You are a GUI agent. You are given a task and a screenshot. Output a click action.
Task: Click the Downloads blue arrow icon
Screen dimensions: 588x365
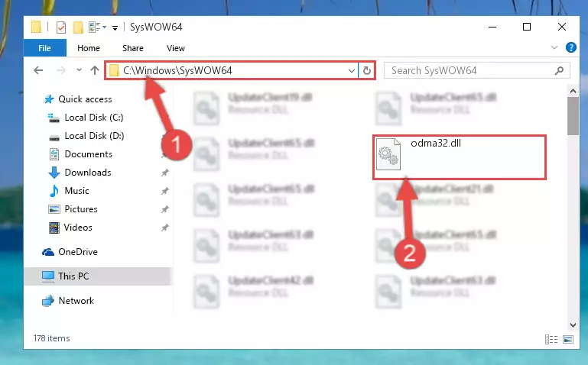(x=54, y=173)
